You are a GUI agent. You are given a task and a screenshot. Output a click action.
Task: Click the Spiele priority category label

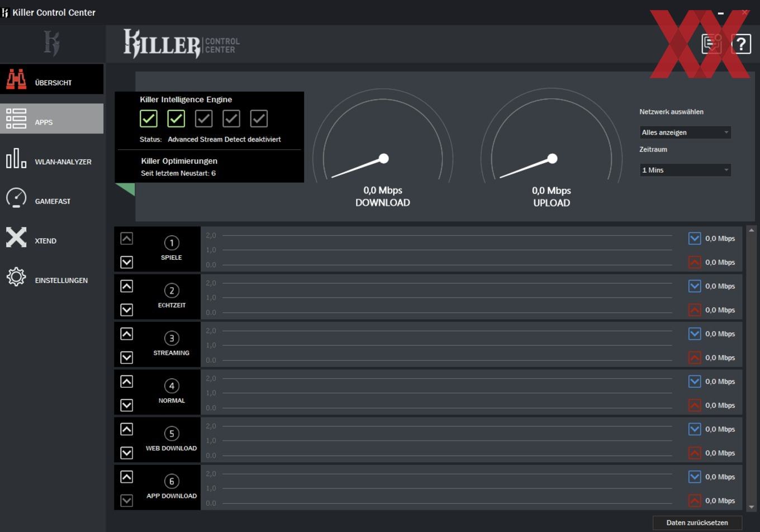coord(172,258)
